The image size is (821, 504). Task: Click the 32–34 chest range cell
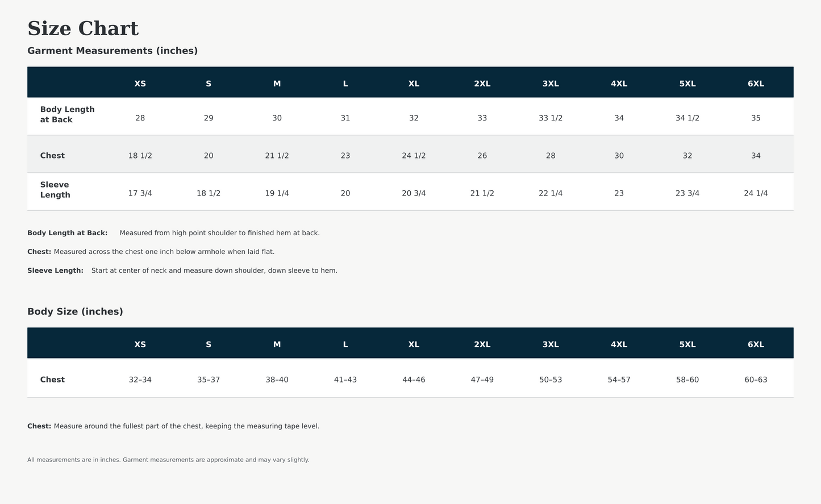click(x=140, y=380)
